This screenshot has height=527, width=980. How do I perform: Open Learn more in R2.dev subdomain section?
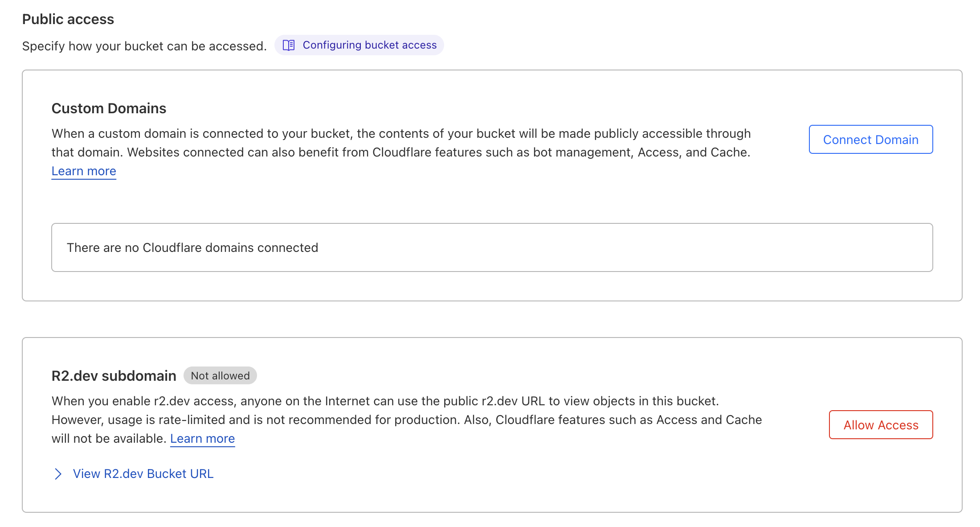[202, 438]
